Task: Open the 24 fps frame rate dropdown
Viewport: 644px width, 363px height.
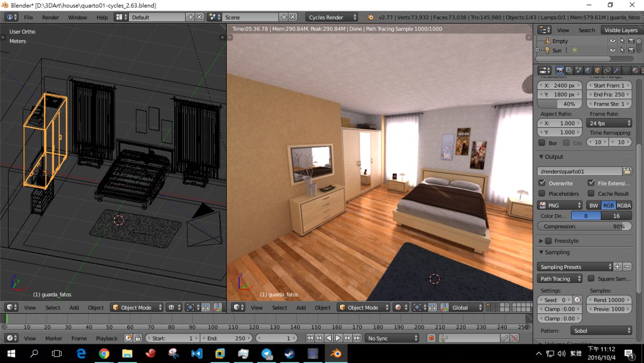Action: click(609, 123)
